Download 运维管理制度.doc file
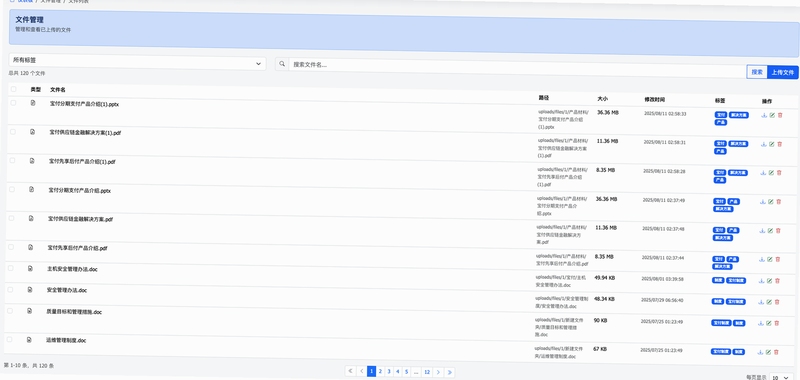 pos(760,352)
